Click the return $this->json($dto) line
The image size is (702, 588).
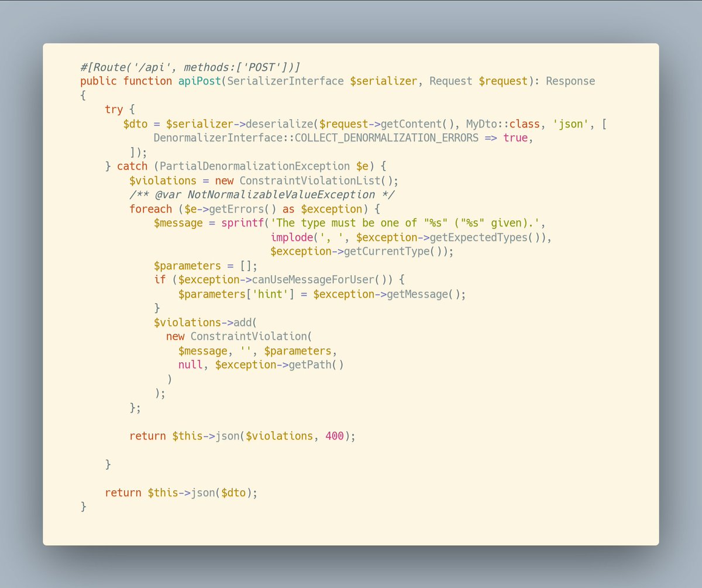coord(181,493)
